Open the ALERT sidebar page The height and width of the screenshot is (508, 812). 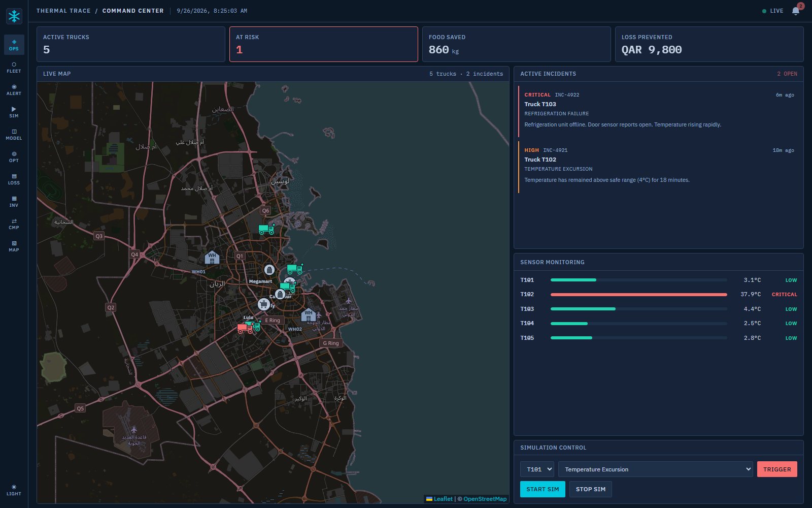tap(14, 89)
